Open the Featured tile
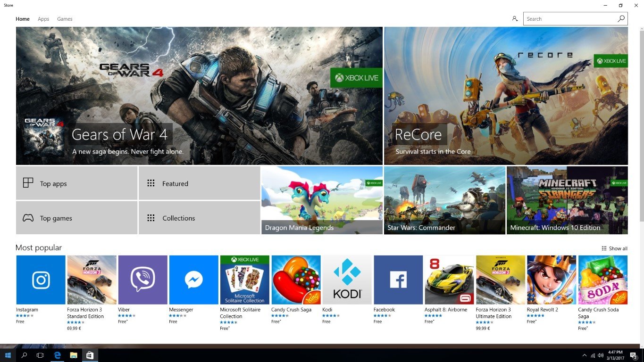Viewport: 644px width, 362px height. click(199, 183)
